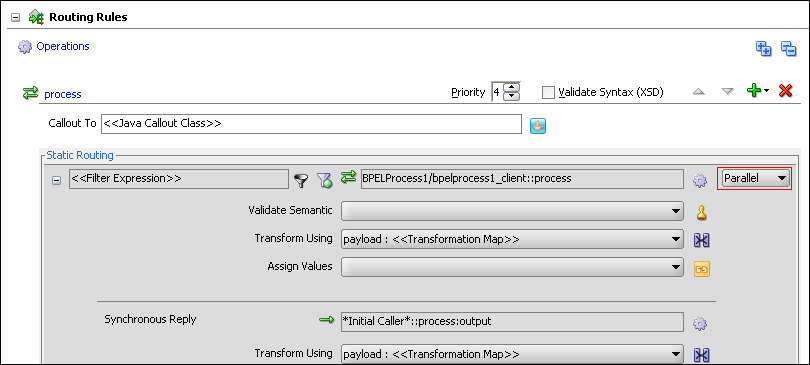
Task: Click the Callout To input field
Action: click(x=311, y=124)
